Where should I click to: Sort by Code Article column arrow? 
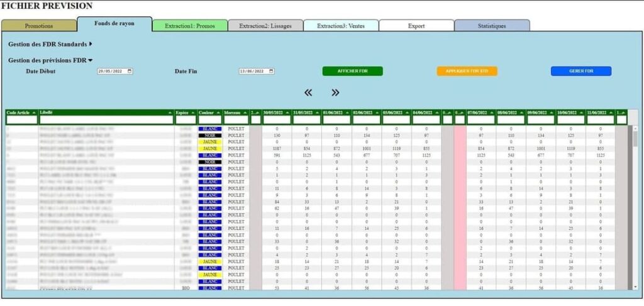[34, 112]
